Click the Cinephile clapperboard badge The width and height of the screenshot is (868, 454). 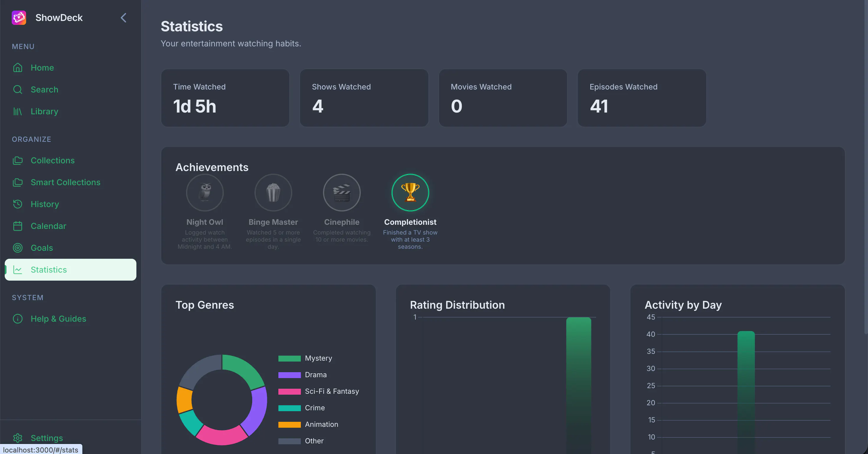point(342,193)
